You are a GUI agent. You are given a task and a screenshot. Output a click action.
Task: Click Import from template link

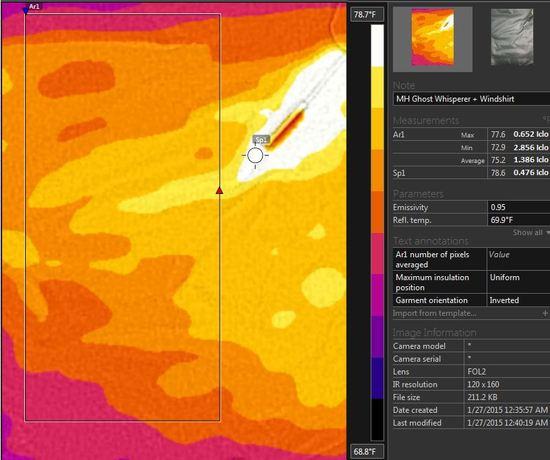click(x=435, y=313)
